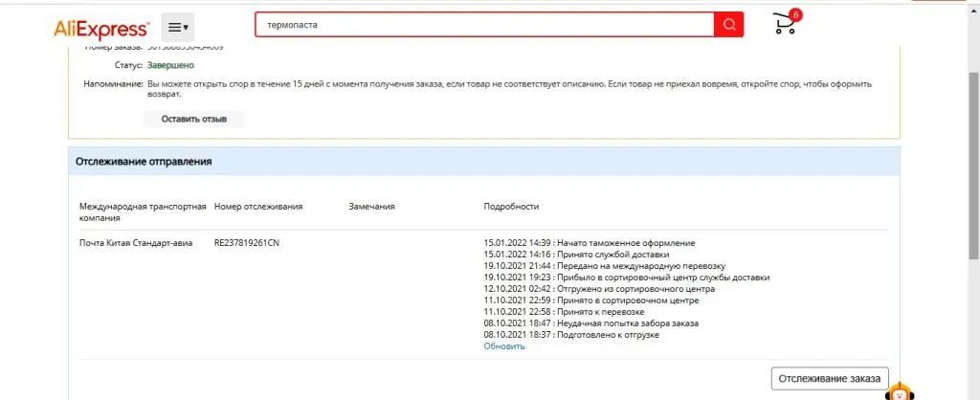Click the Замечания column header
The height and width of the screenshot is (400, 980).
(372, 207)
